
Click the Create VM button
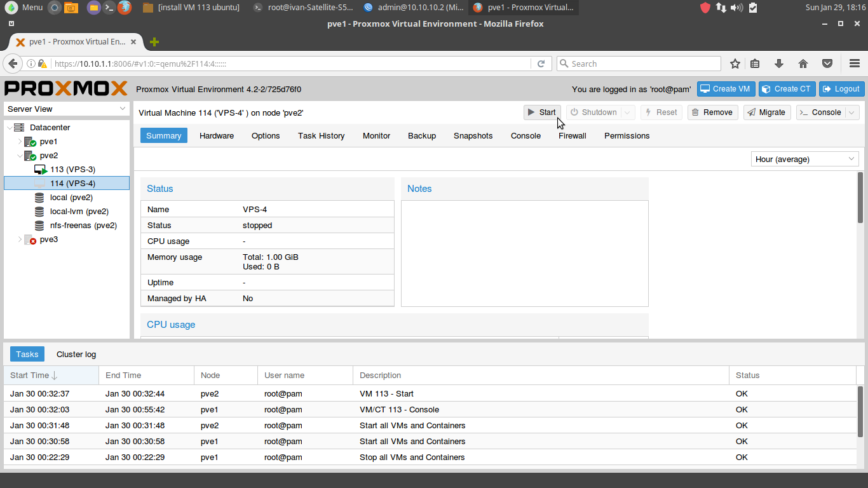[726, 89]
